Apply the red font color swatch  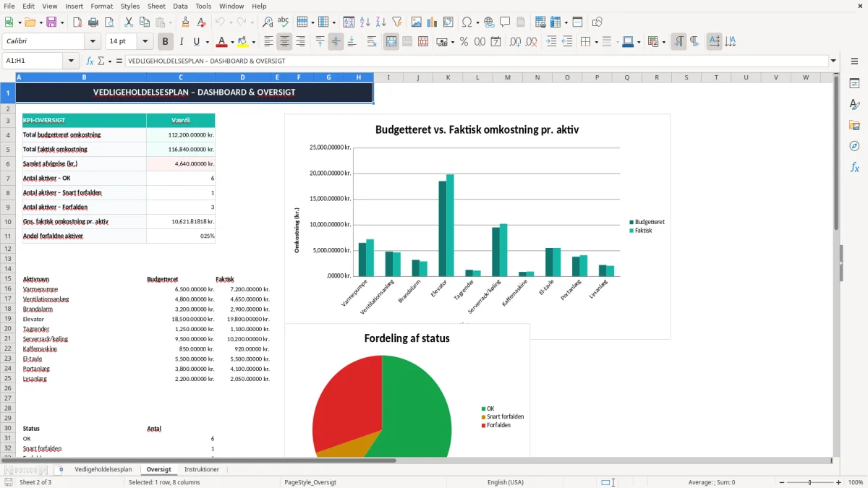[221, 42]
